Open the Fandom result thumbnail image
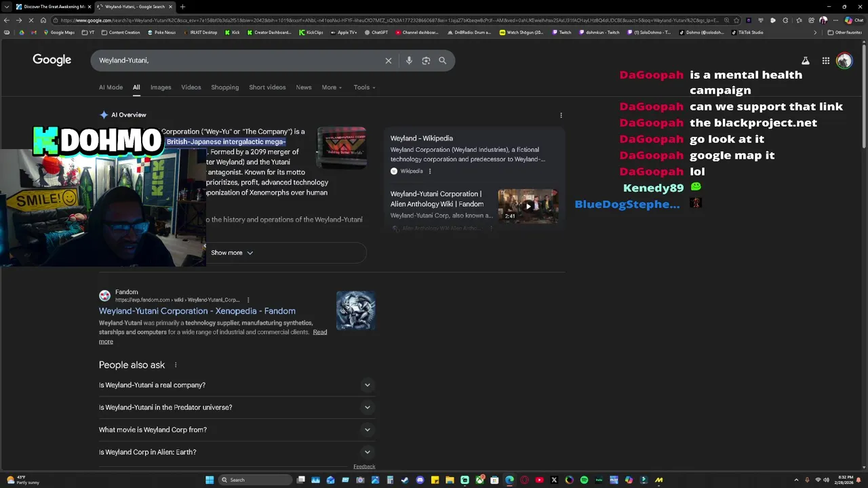868x488 pixels. coord(356,310)
